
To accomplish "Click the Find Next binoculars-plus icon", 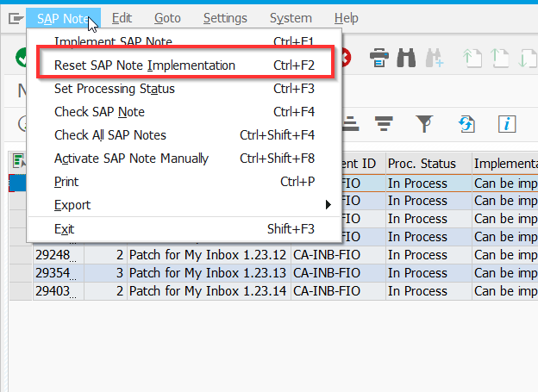I will click(x=434, y=58).
